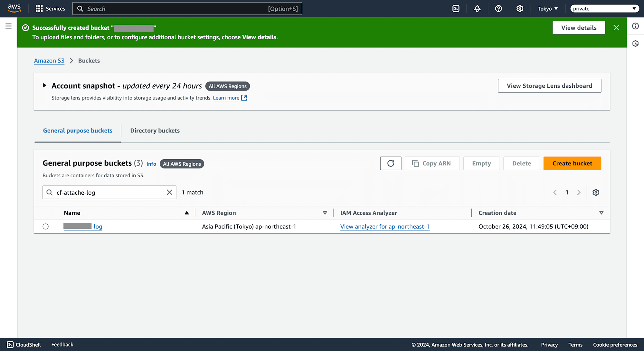This screenshot has width=644, height=351.
Task: Click the Empty button
Action: click(x=481, y=163)
